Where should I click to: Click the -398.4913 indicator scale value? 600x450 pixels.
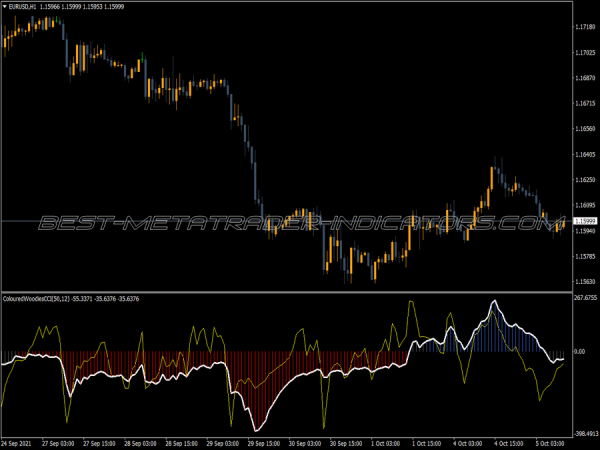[584, 433]
